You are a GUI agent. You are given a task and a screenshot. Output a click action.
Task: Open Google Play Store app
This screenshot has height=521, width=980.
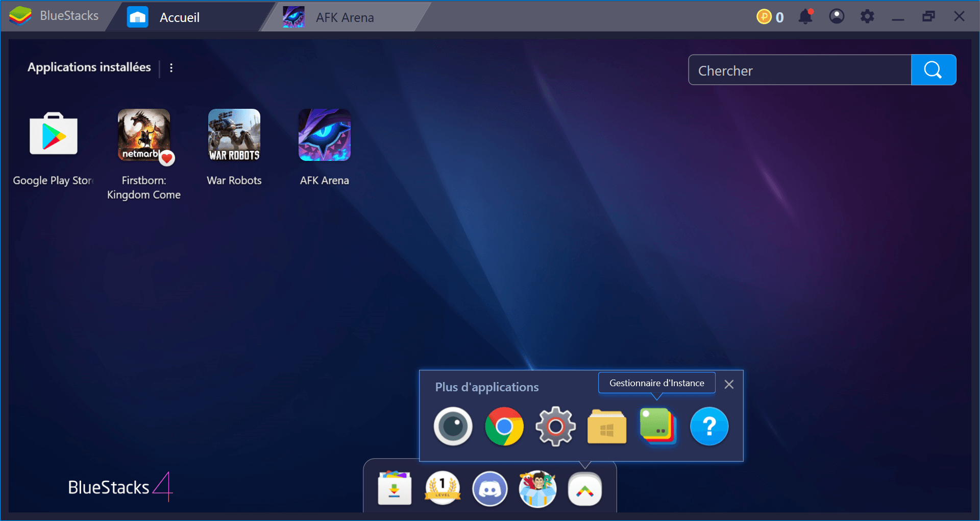coord(54,134)
